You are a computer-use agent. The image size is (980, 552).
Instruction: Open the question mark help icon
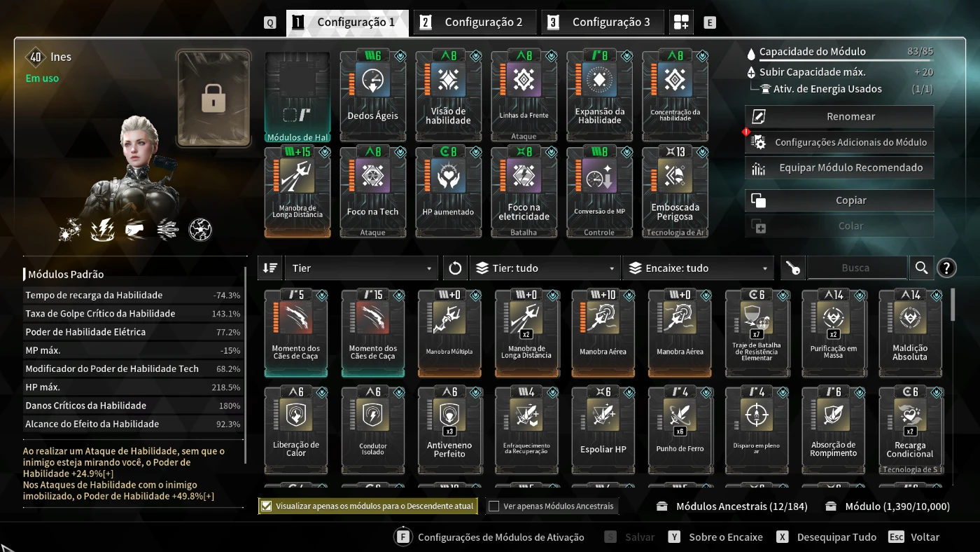(946, 268)
